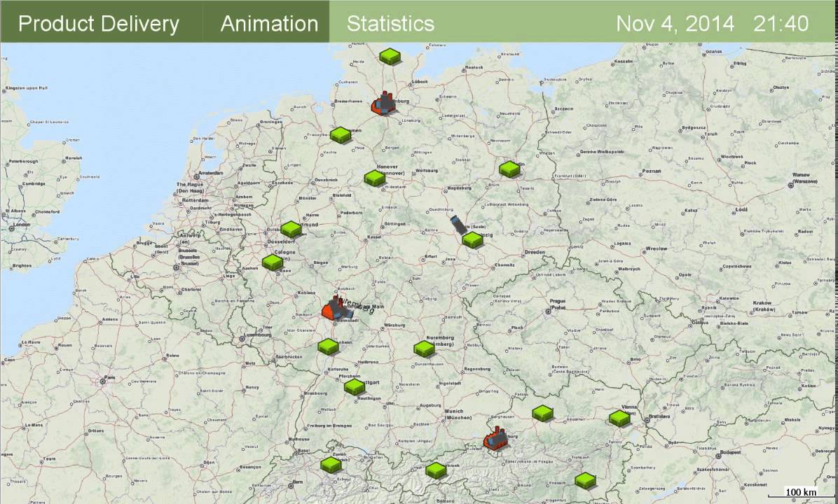
Task: Select the green distributor box near Stuttgart
Action: coord(355,386)
